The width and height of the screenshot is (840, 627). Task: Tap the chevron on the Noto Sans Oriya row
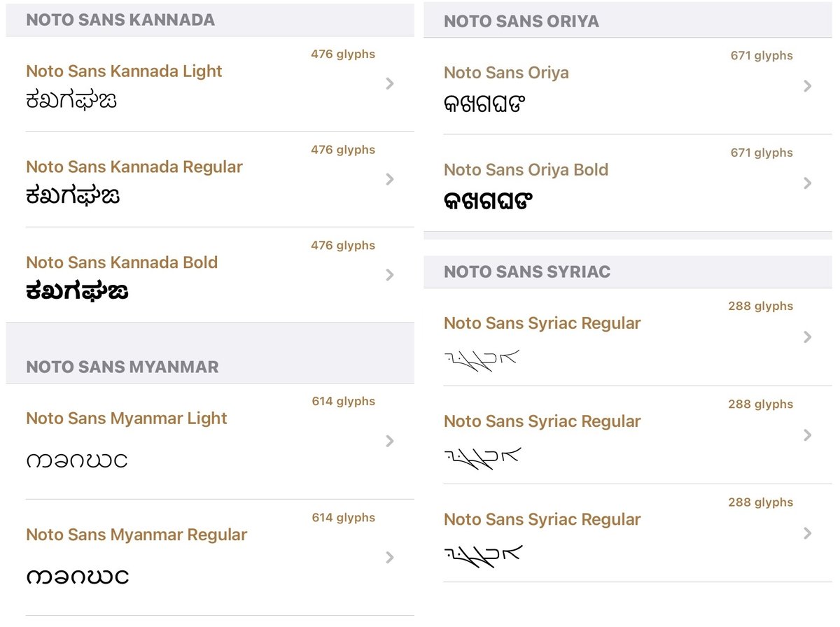[x=808, y=86]
